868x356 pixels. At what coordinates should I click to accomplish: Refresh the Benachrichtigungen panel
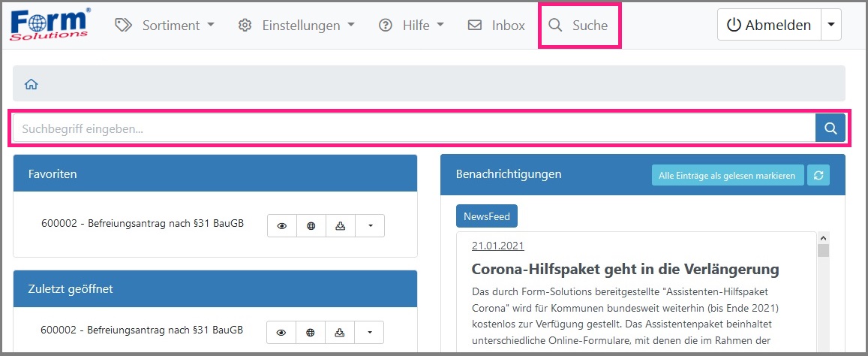[818, 175]
